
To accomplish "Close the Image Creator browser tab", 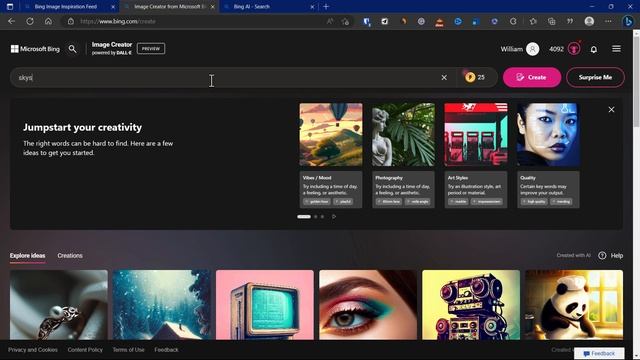I will click(x=212, y=7).
